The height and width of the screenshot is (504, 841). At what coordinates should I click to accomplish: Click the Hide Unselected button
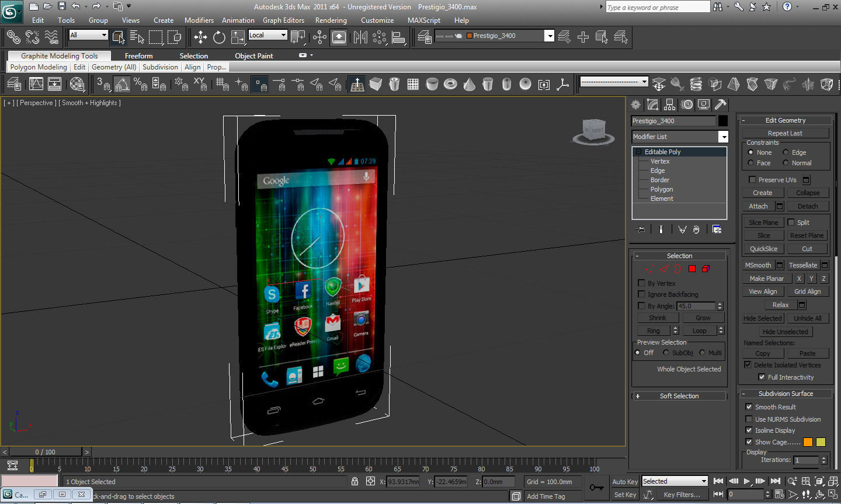tap(786, 332)
